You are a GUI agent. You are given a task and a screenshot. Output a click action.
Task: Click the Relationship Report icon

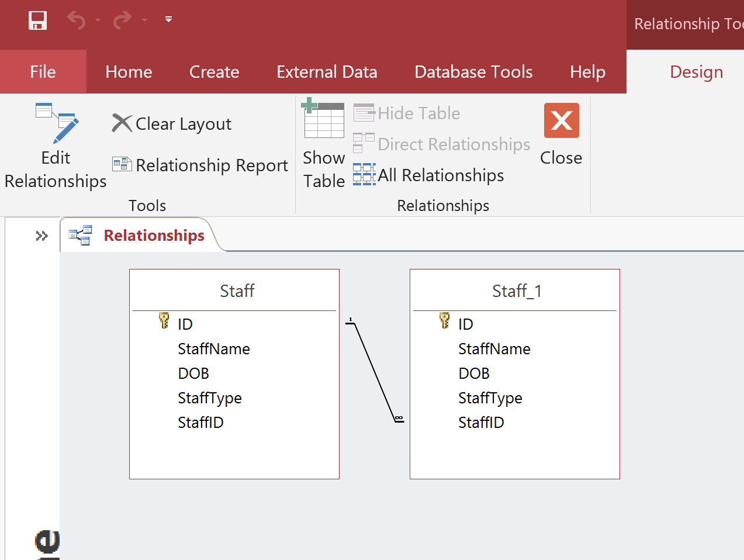122,164
